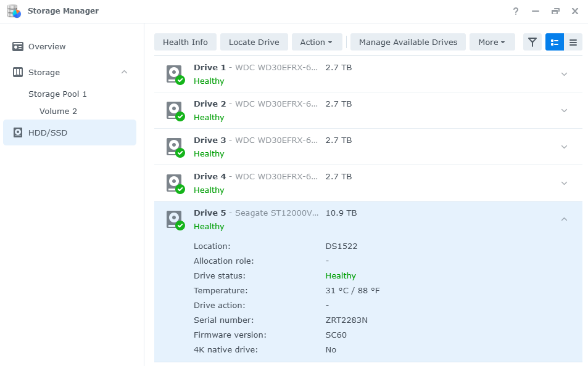
Task: Click the Overview sidebar icon
Action: coord(18,47)
